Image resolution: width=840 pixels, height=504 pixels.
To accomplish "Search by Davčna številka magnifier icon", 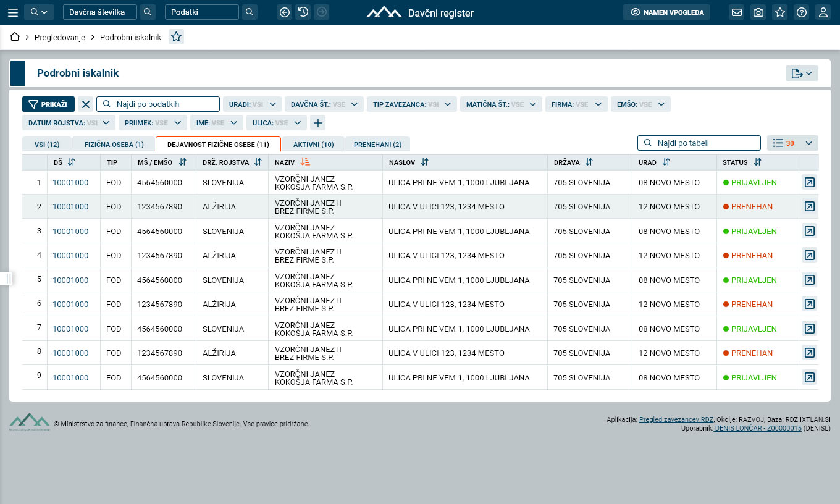I will point(148,12).
